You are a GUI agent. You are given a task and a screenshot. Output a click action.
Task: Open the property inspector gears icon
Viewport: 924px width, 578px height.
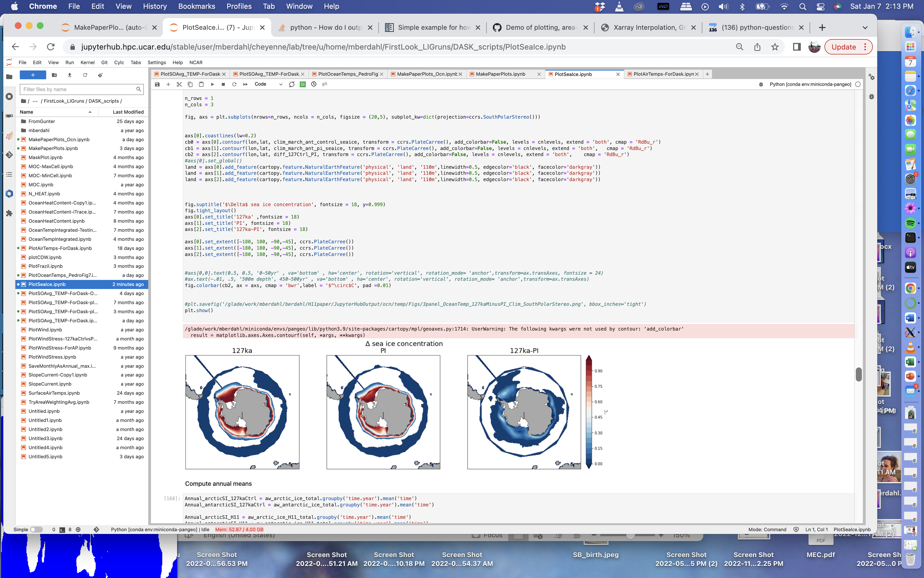(871, 77)
